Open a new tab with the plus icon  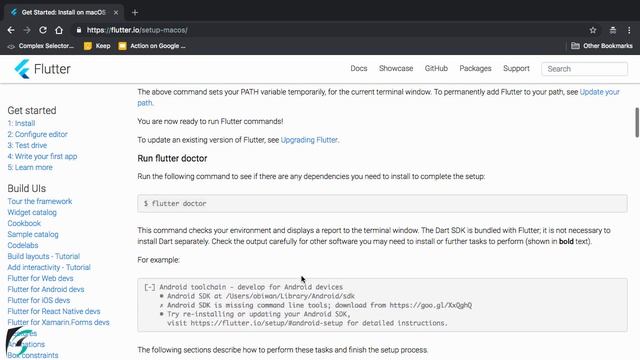135,13
